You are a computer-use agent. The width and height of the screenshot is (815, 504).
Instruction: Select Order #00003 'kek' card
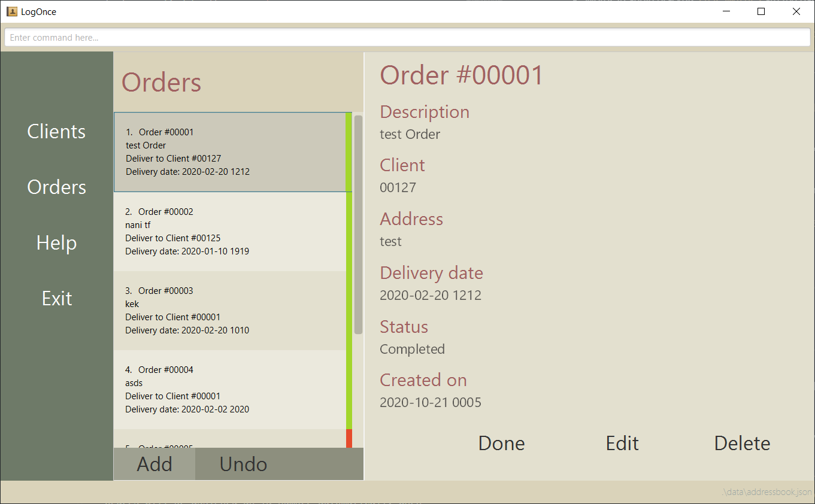pos(233,311)
